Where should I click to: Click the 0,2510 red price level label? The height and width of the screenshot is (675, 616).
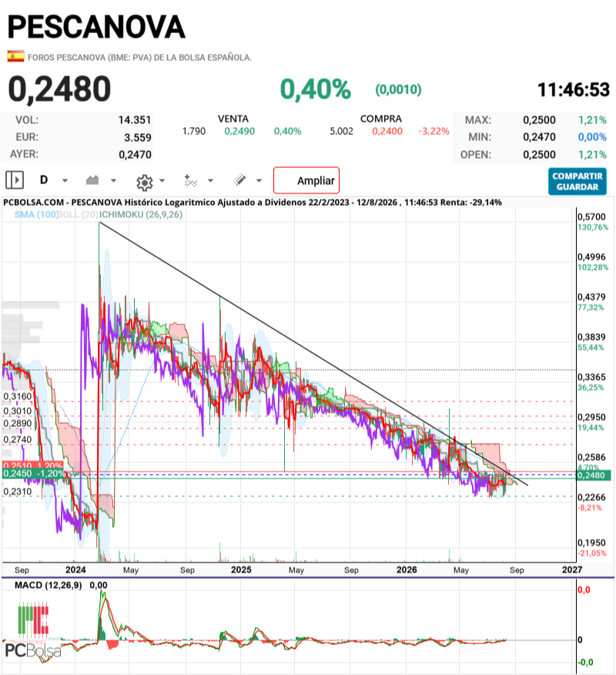coord(33,465)
